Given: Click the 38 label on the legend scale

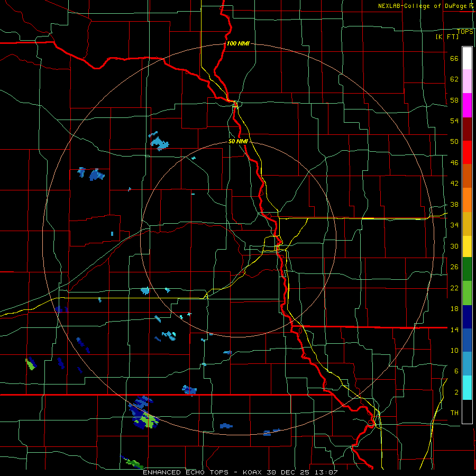Looking at the screenshot, I should coord(454,205).
